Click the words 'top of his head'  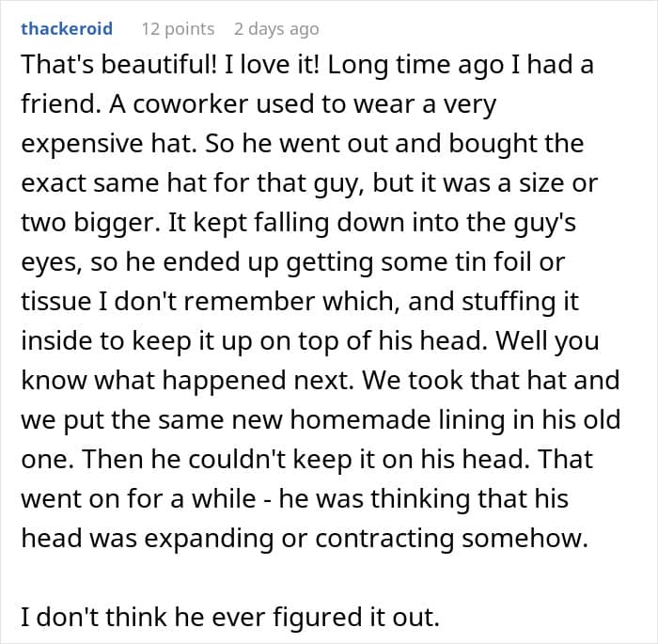click(390, 341)
